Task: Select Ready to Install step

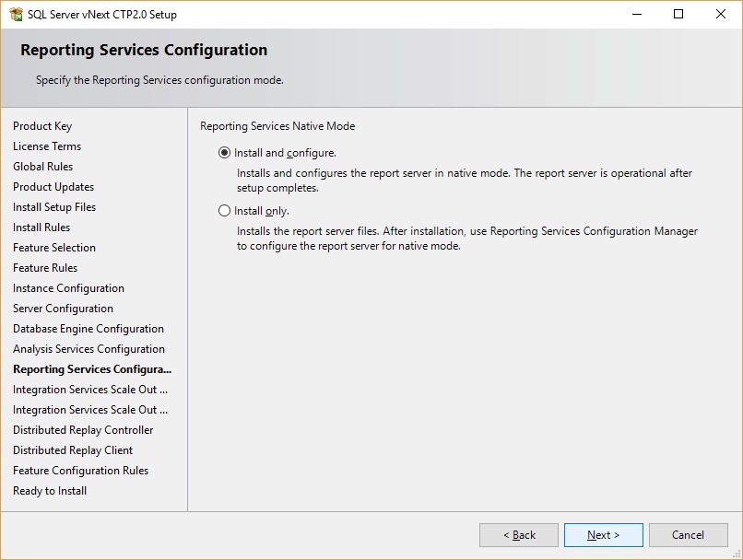Action: pyautogui.click(x=50, y=491)
